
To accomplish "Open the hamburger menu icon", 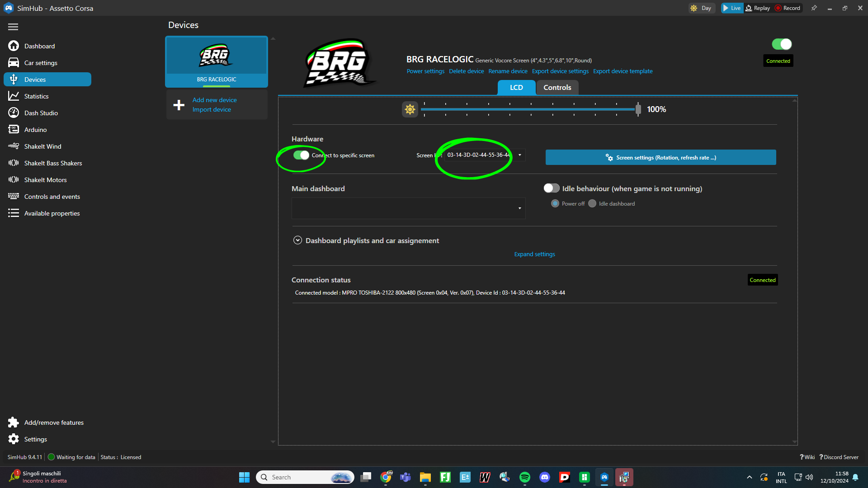I will point(13,27).
